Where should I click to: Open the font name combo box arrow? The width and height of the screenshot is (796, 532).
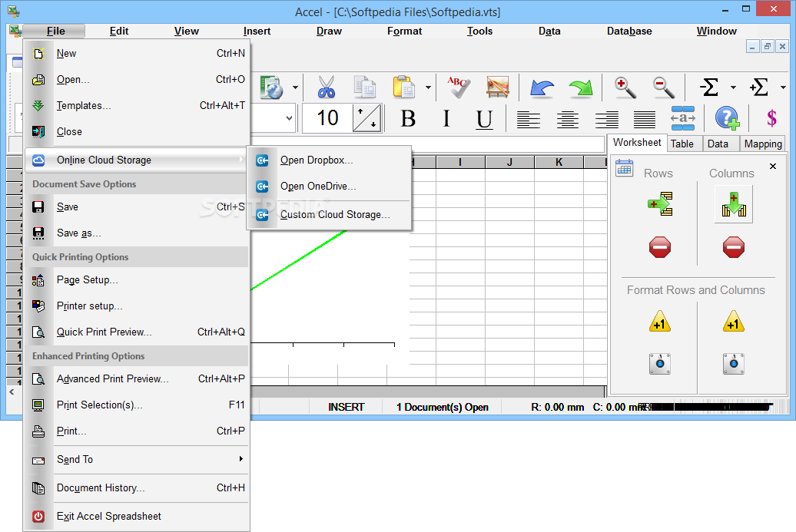pyautogui.click(x=289, y=118)
